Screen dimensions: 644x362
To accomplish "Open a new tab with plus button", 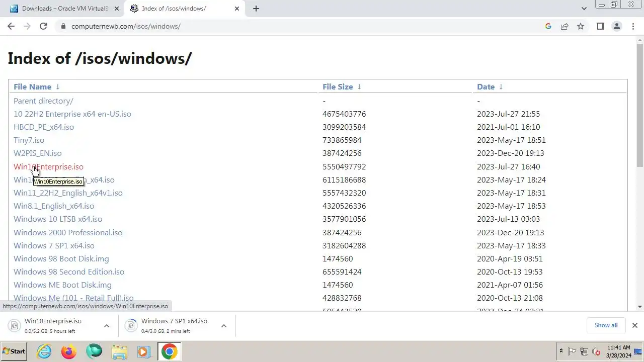I will [x=256, y=9].
